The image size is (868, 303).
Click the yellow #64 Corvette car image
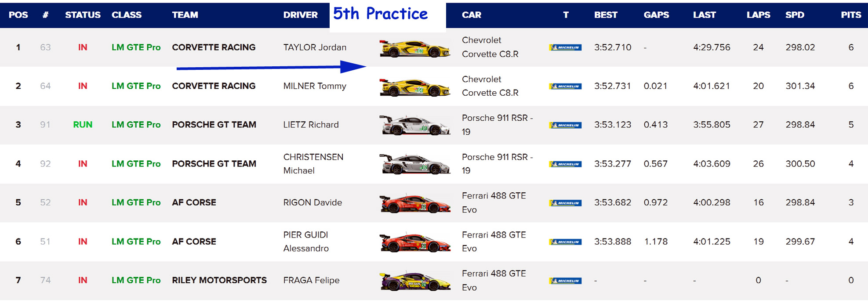coord(414,87)
